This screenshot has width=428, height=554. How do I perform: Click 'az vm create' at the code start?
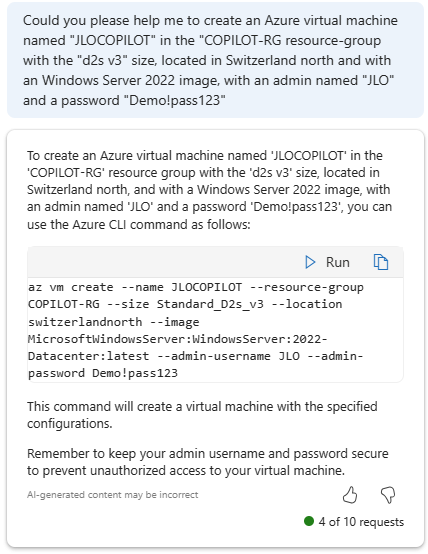click(x=71, y=287)
